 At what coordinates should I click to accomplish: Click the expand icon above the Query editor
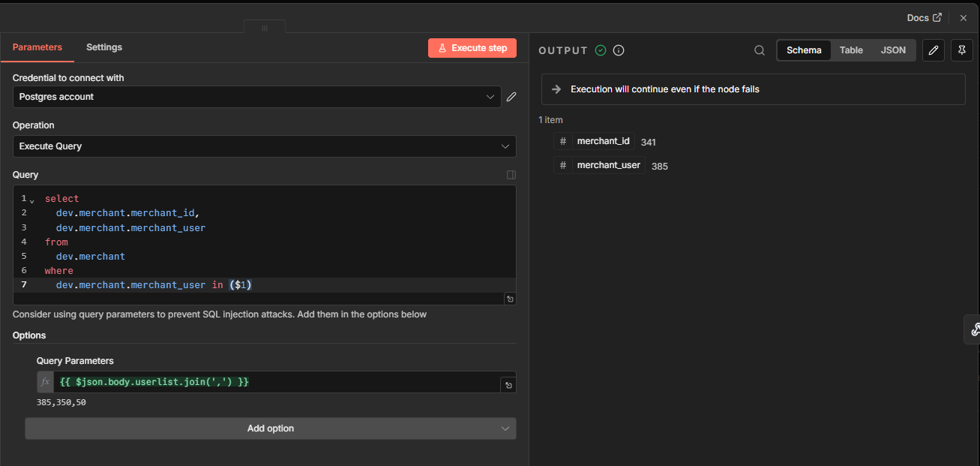[511, 175]
